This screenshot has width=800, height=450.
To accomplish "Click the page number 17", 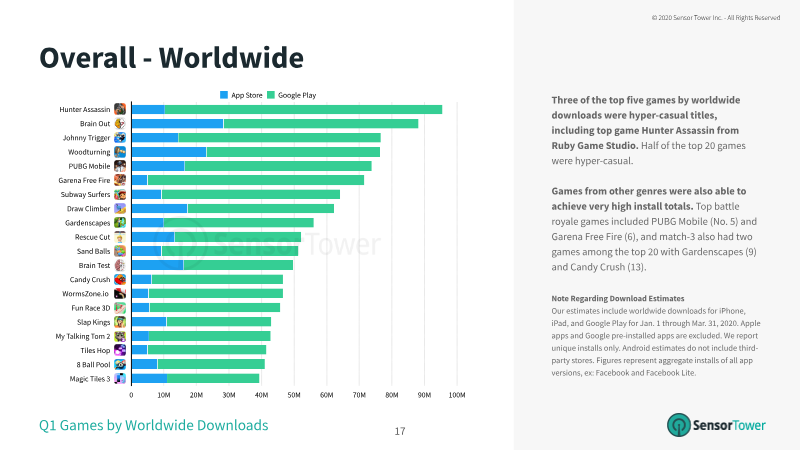I will pyautogui.click(x=400, y=432).
